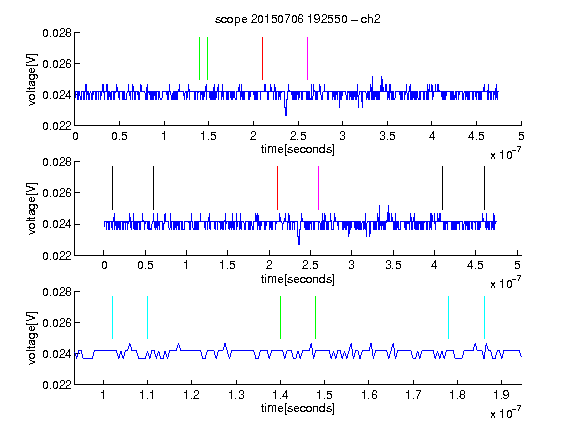Image resolution: width=576 pixels, height=432 pixels.
Task: Select the green marker near 1.48 in bottom plot
Action: [316, 317]
